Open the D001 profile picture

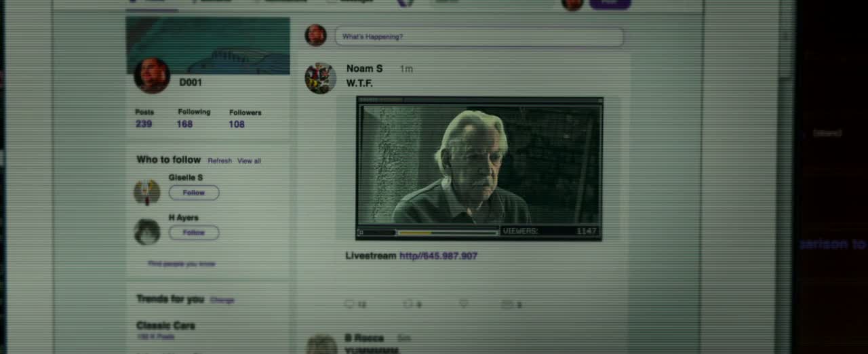click(x=152, y=75)
